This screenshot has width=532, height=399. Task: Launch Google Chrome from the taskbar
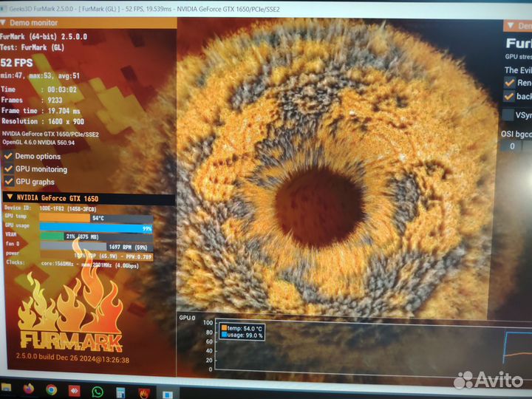[x=51, y=389]
